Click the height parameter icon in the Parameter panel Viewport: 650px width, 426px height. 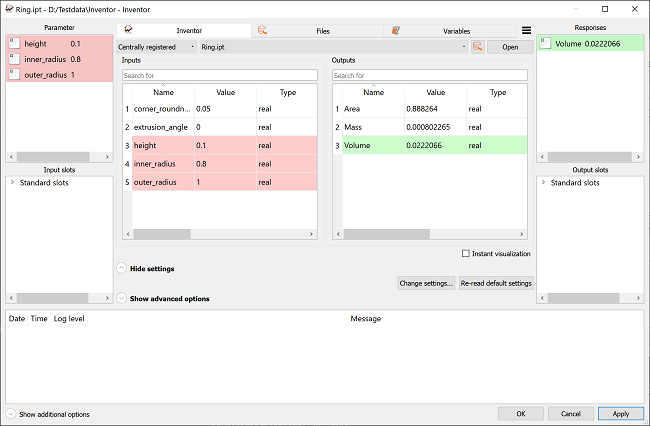(14, 44)
